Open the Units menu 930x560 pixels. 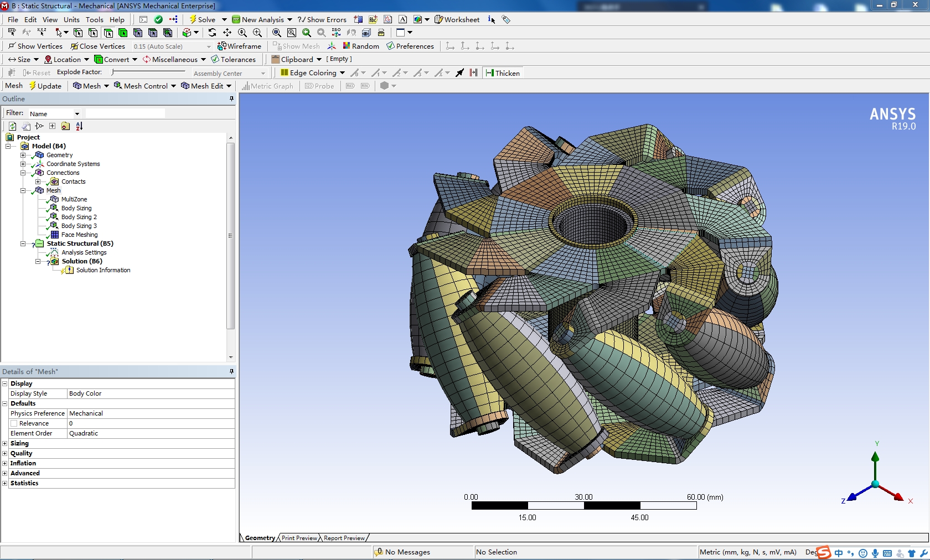pyautogui.click(x=71, y=19)
